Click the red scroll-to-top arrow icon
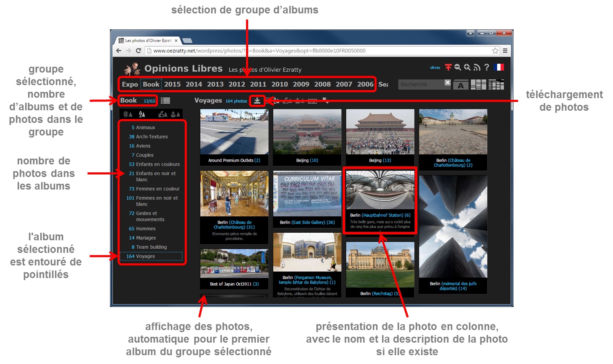This screenshot has height=364, width=613. (x=448, y=67)
